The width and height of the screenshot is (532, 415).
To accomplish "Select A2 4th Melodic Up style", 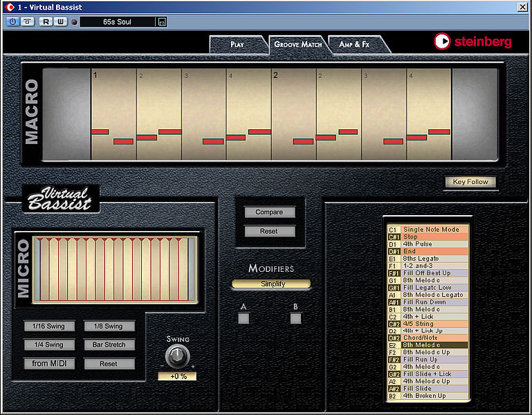I will pos(428,381).
